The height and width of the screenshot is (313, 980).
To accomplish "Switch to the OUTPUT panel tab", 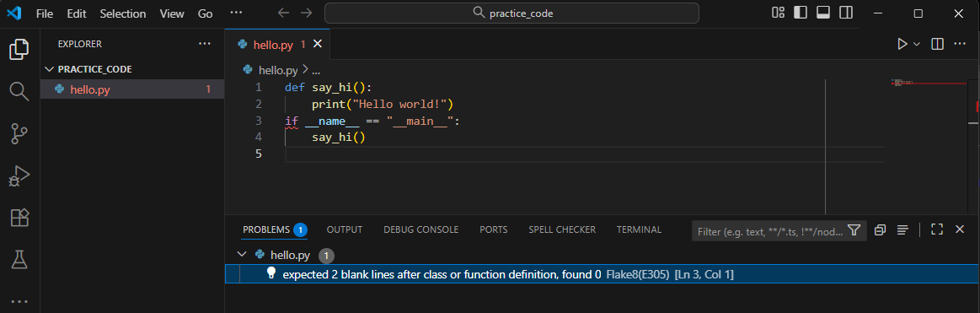I will pyautogui.click(x=345, y=229).
